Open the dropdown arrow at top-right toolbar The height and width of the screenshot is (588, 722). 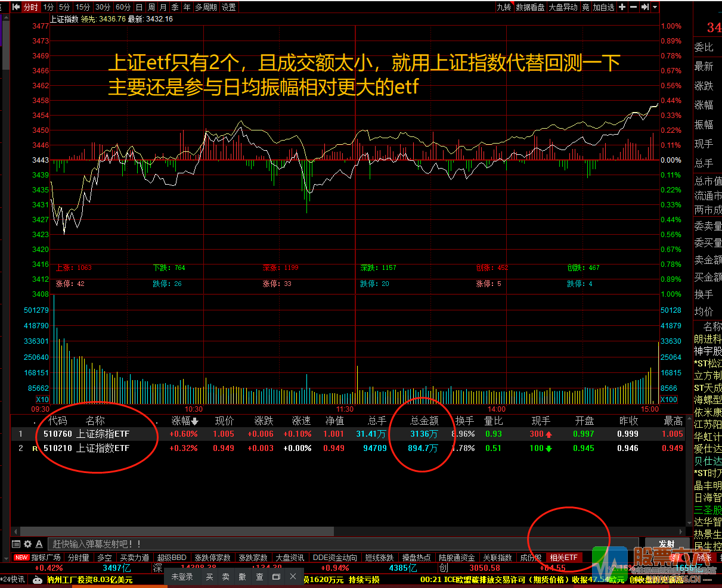coord(654,7)
